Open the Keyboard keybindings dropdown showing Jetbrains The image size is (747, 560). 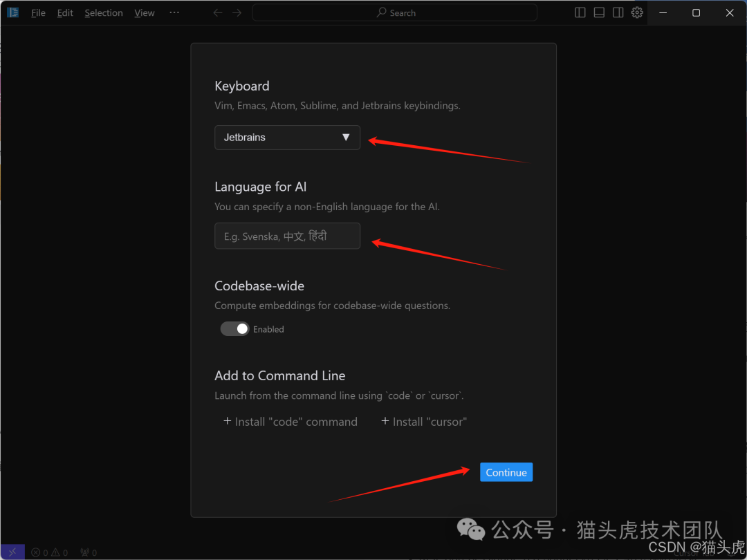[287, 138]
